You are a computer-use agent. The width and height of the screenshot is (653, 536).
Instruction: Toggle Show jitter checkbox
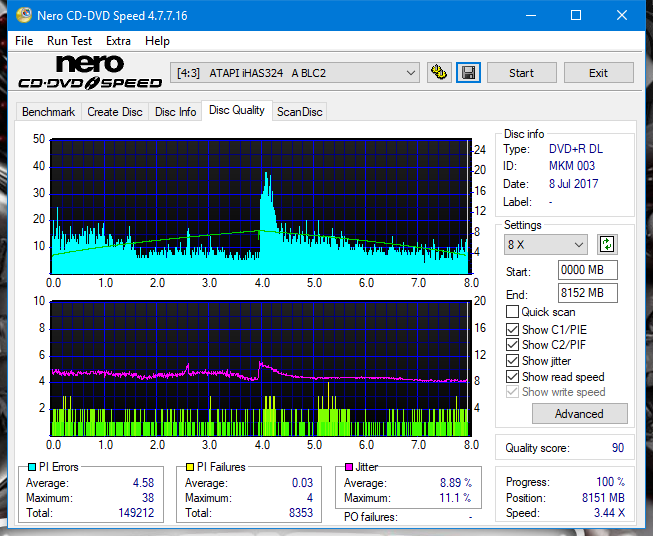pyautogui.click(x=512, y=361)
